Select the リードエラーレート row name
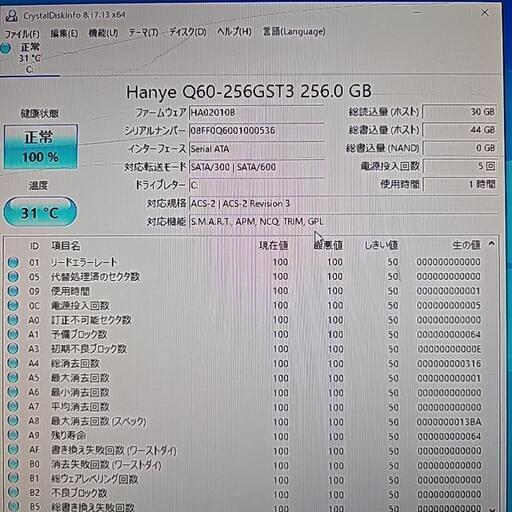The image size is (512, 512). tap(84, 262)
